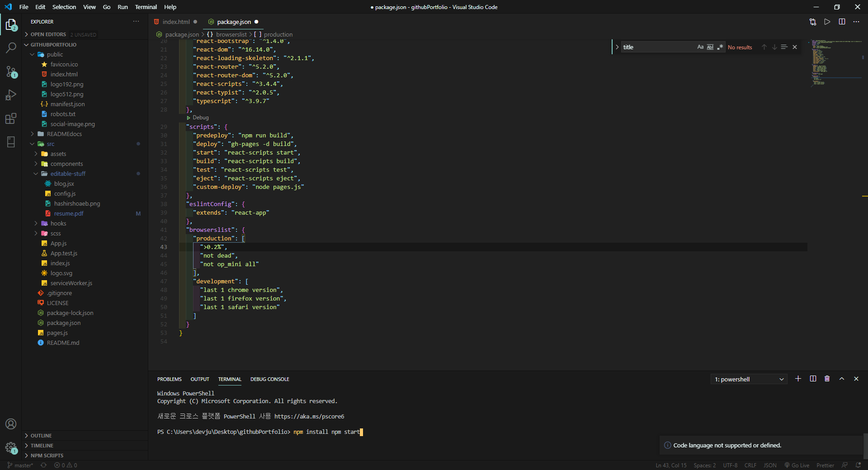Open the powershell terminal selector dropdown
868x470 pixels.
749,379
